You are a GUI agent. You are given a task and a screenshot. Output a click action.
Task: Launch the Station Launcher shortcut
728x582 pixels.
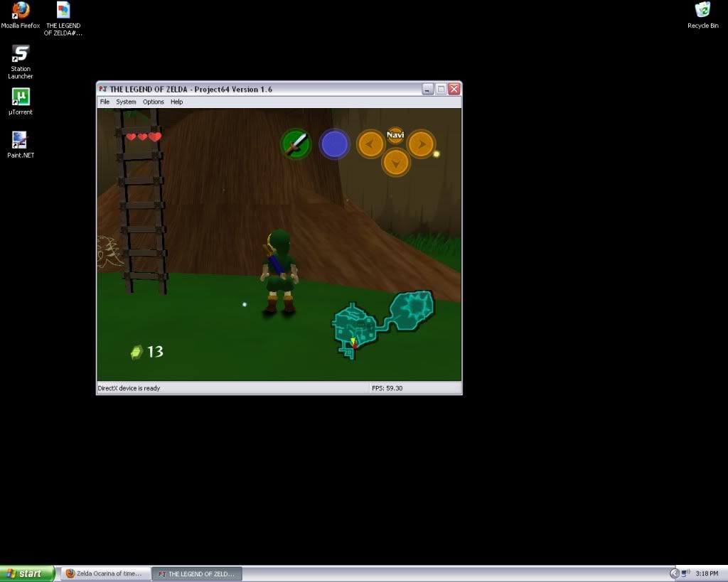pyautogui.click(x=21, y=62)
